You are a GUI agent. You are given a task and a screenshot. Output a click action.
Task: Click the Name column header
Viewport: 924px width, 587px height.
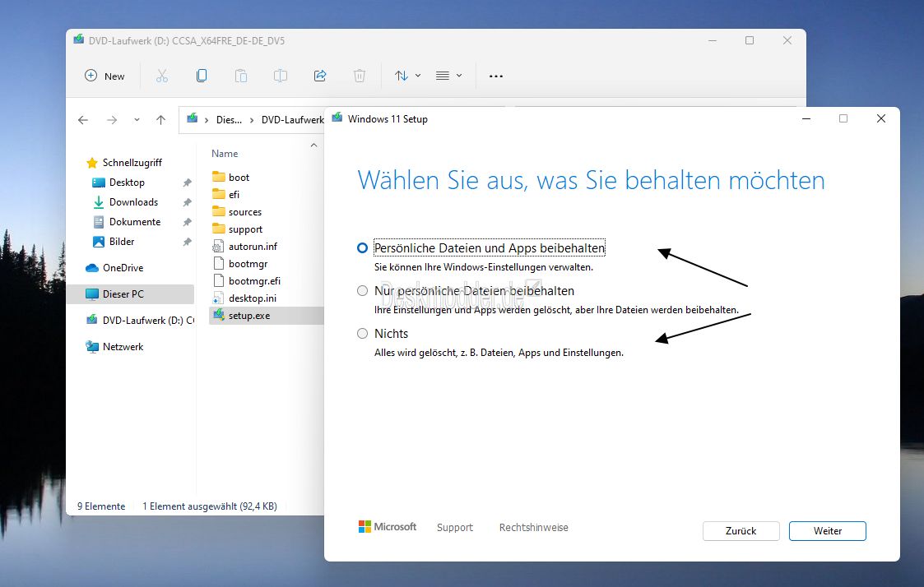[x=225, y=154]
